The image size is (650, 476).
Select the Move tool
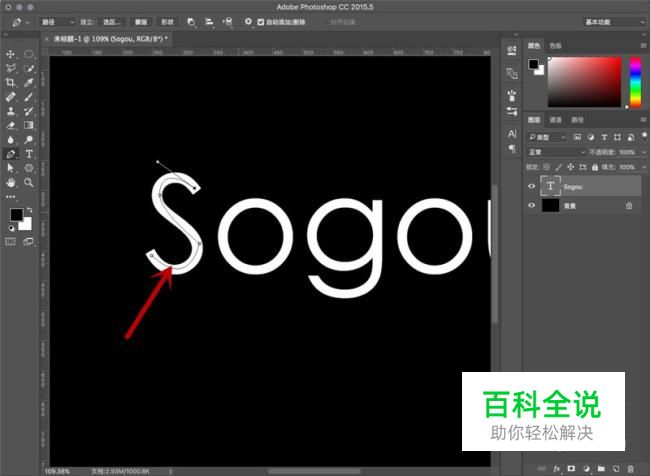tap(10, 54)
